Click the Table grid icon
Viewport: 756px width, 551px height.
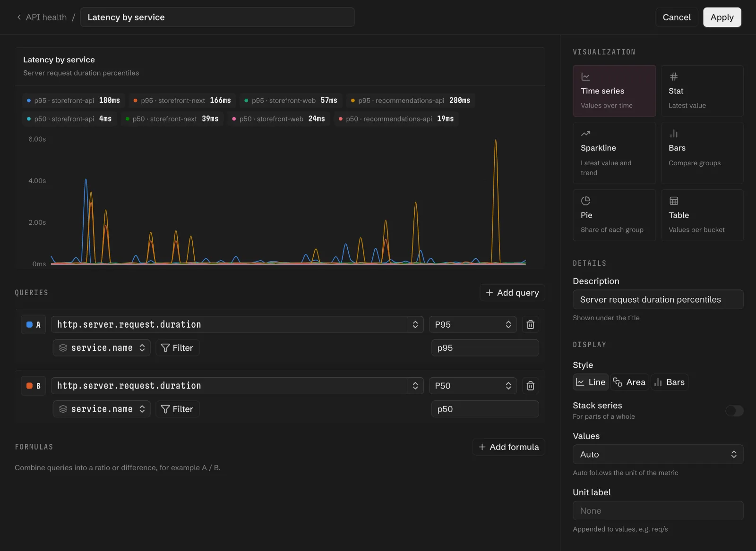(x=674, y=201)
